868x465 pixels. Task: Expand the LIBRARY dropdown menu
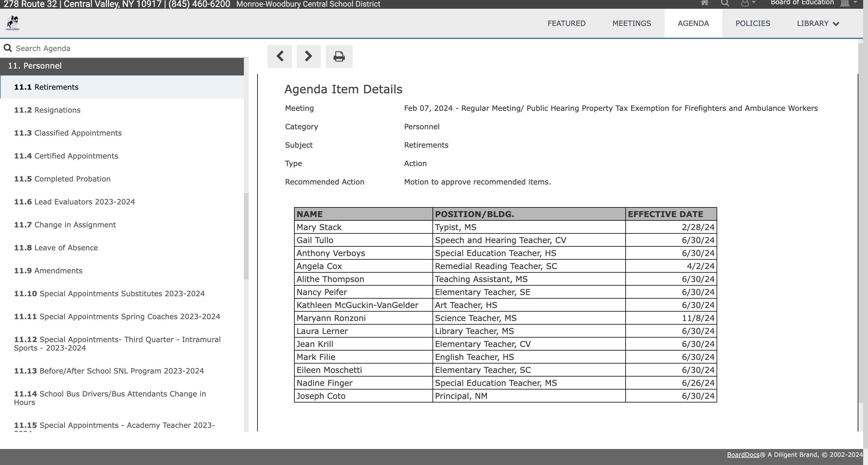pyautogui.click(x=818, y=24)
